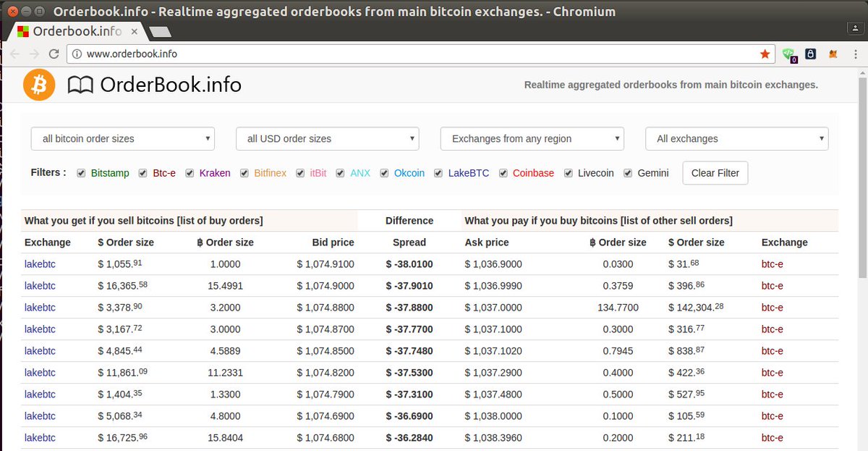Image resolution: width=868 pixels, height=451 pixels.
Task: Open the padlock extension icon
Action: pos(811,54)
